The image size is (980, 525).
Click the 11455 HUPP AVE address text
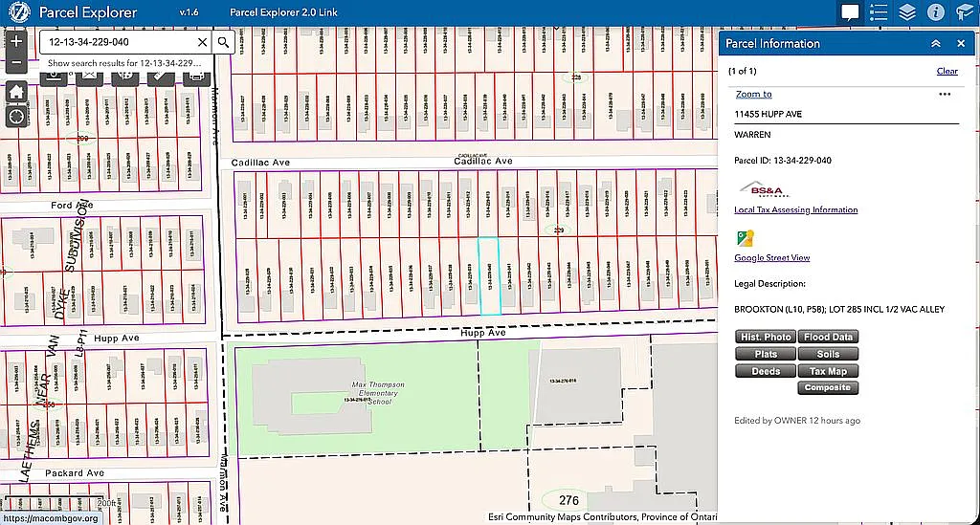tap(768, 114)
